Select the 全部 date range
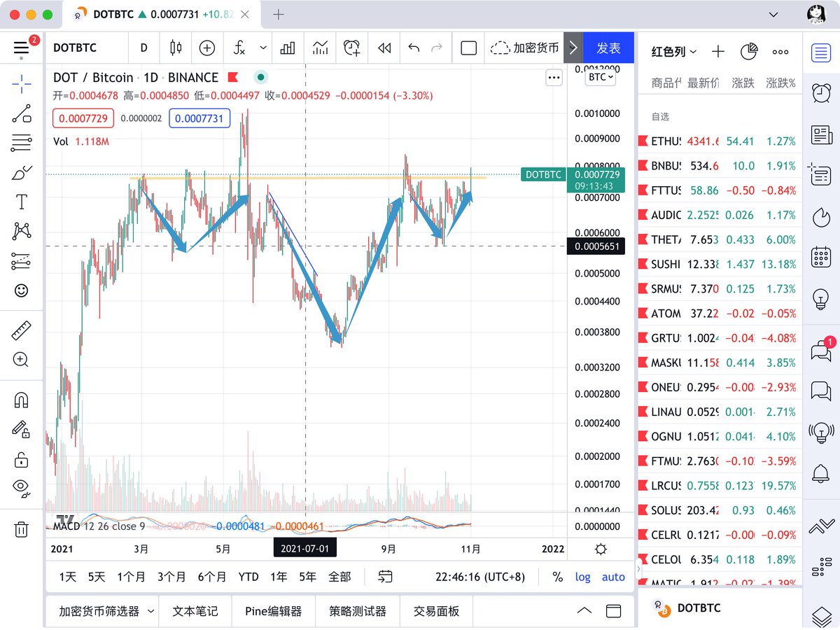 pyautogui.click(x=339, y=577)
